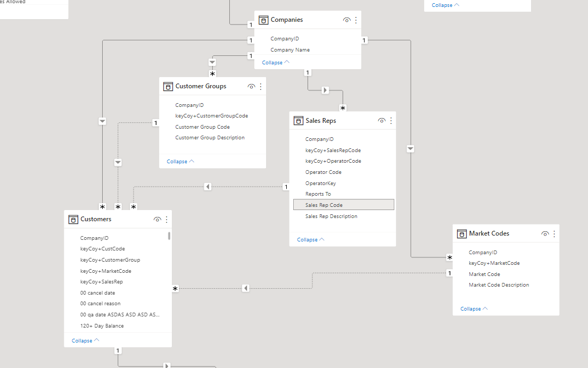The image size is (588, 368).
Task: Toggle visibility of Customer Groups table
Action: (x=251, y=86)
